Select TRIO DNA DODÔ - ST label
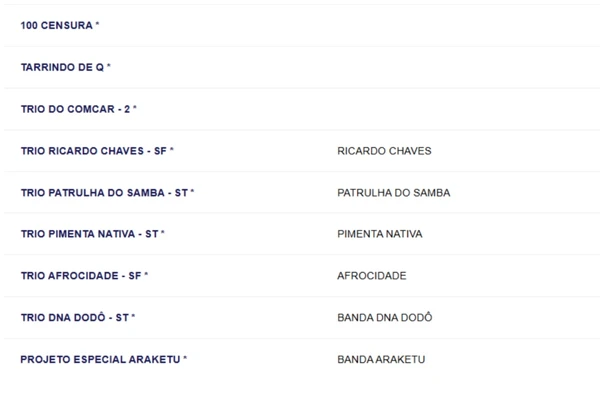Viewport: 600px width, 400px height. (74, 318)
